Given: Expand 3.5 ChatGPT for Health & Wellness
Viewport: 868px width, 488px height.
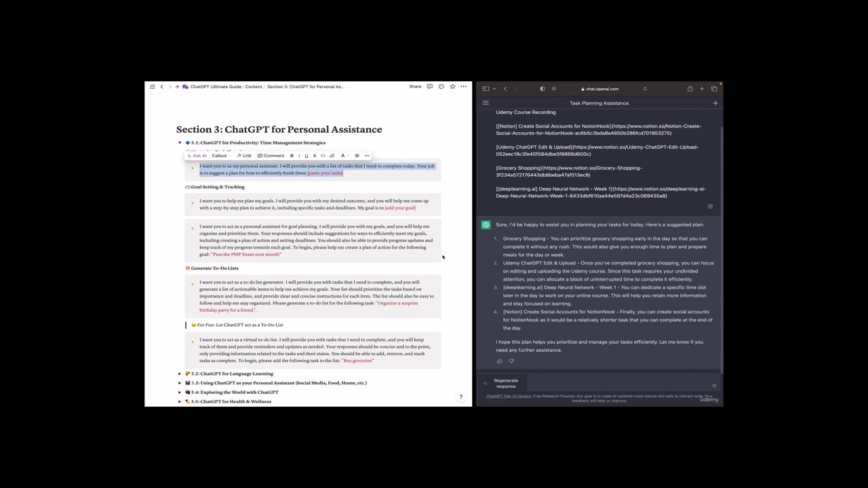Looking at the screenshot, I should [x=180, y=402].
